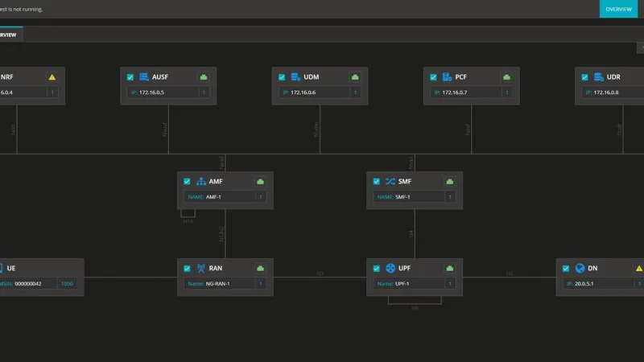
Task: Click the UPF name field UPF-1
Action: point(409,284)
